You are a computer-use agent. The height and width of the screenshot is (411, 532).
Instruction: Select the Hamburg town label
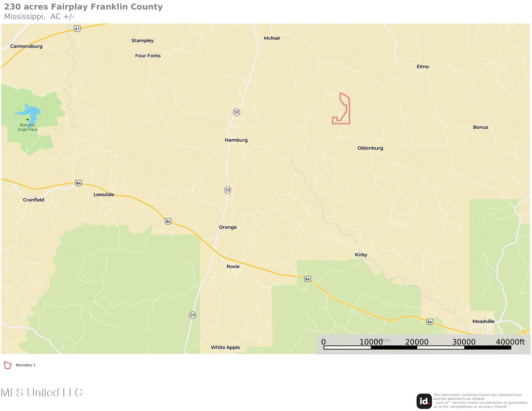(x=236, y=140)
